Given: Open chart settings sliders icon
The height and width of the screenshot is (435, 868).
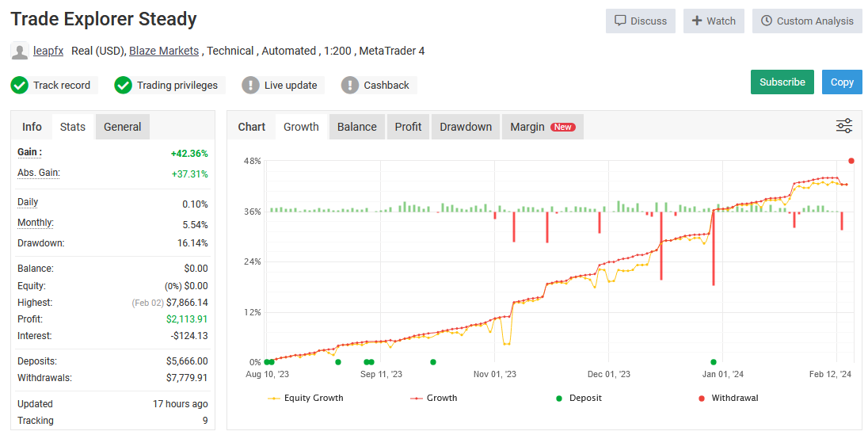Looking at the screenshot, I should (844, 126).
